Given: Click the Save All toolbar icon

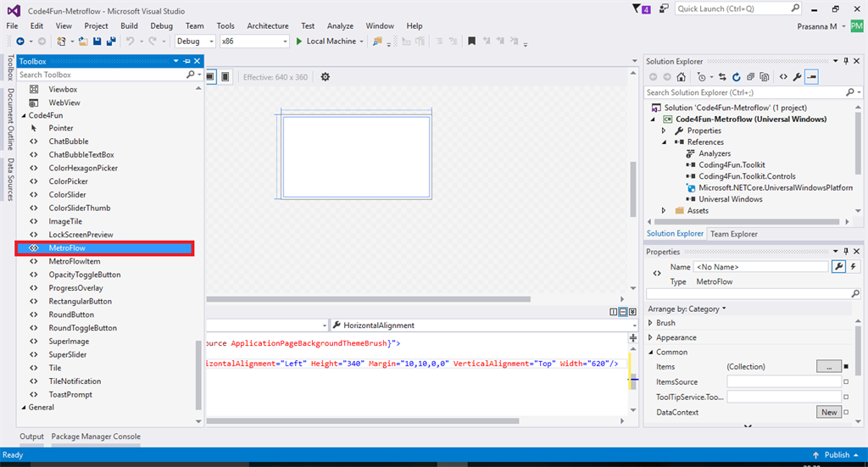Looking at the screenshot, I should pos(112,41).
